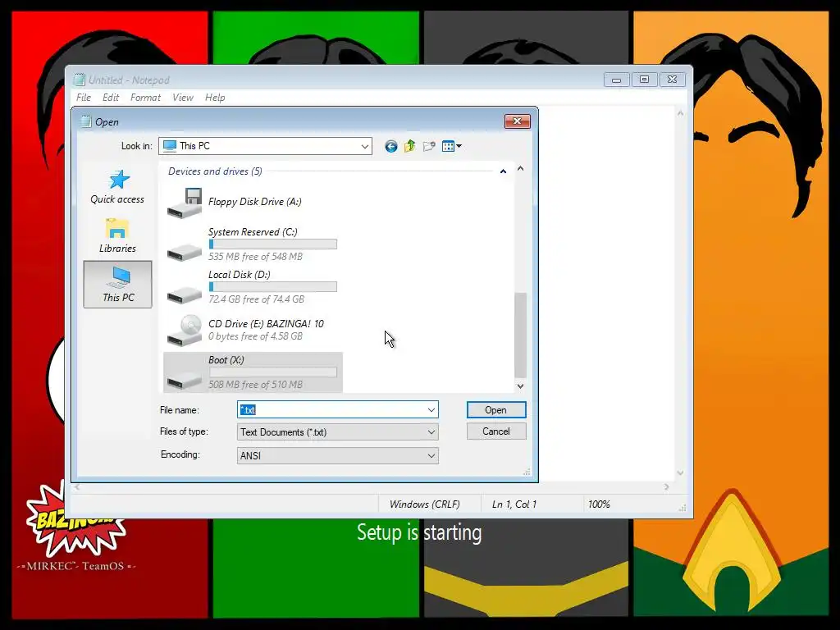Screen dimensions: 840x630
Task: Click the Back arrow icon in the toolbar
Action: coord(391,146)
